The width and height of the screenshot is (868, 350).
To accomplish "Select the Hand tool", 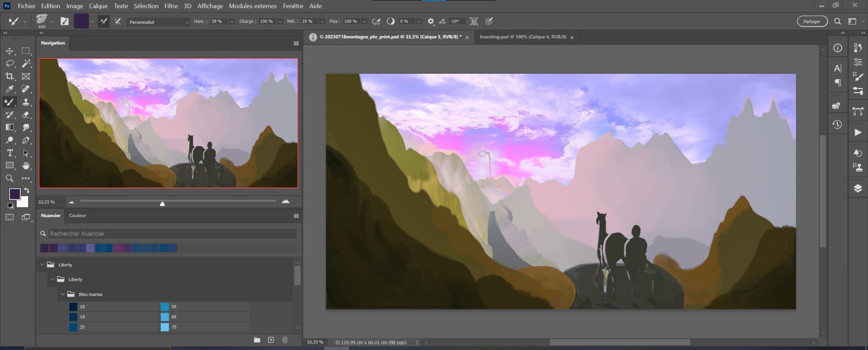I will tap(25, 166).
